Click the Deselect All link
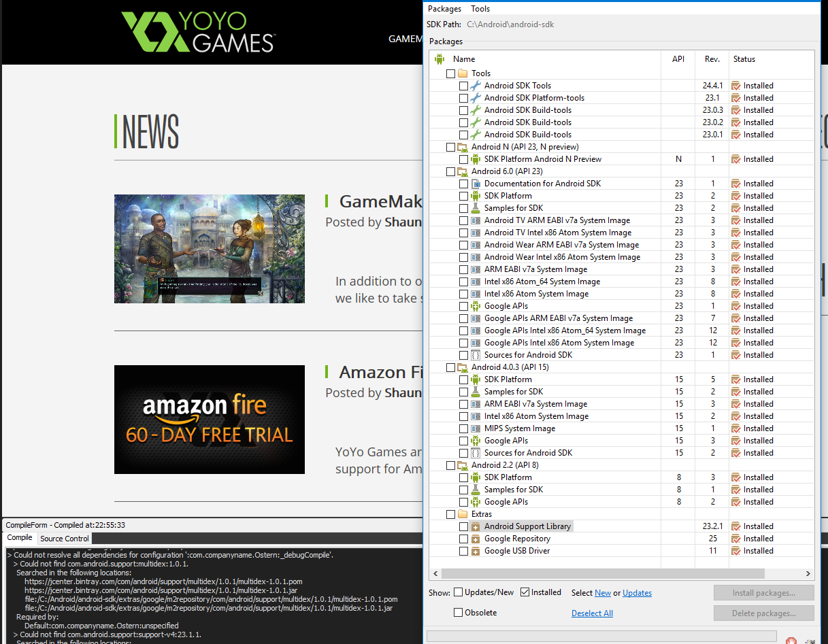Screen dimensions: 828x644 [x=592, y=613]
